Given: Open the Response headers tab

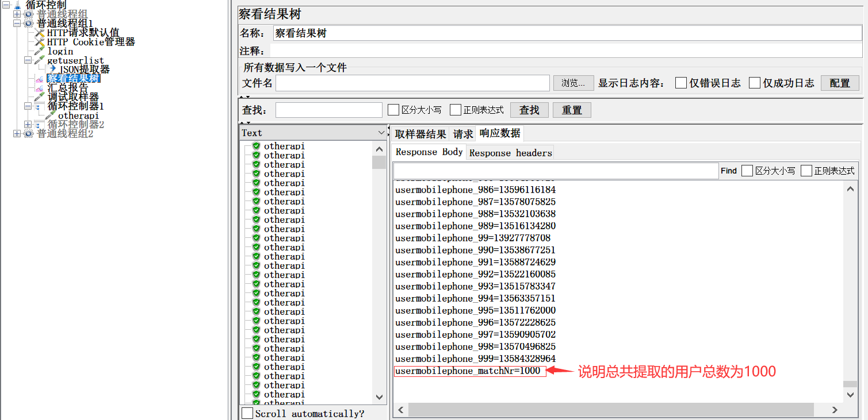Looking at the screenshot, I should (510, 153).
